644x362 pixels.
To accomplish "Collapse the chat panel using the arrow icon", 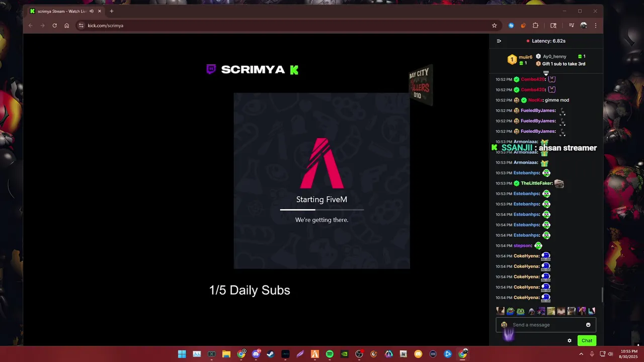I will (499, 41).
